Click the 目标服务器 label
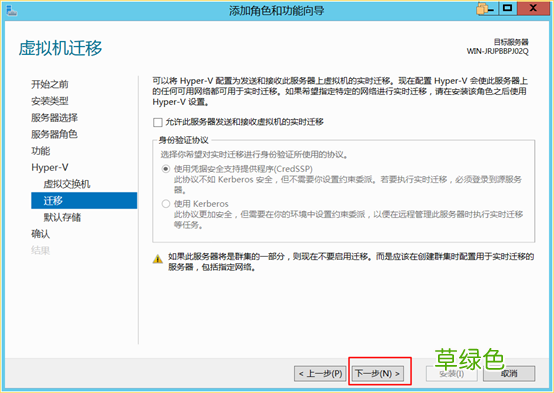 pos(511,42)
